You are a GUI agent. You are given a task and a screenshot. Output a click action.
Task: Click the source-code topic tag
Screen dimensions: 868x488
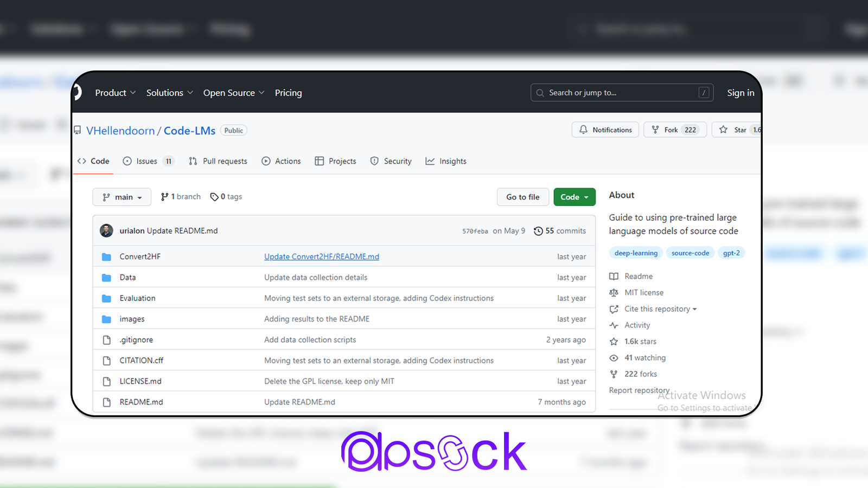tap(690, 253)
